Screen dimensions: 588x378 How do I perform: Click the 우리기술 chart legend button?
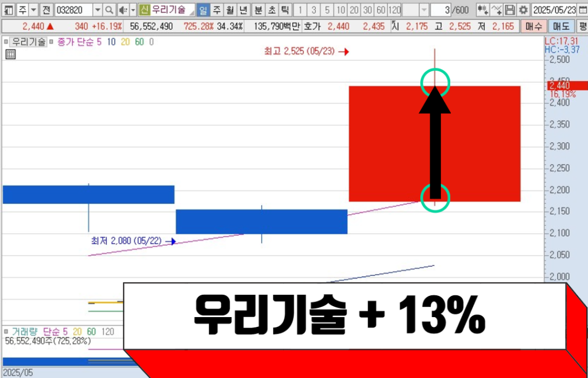pos(29,41)
